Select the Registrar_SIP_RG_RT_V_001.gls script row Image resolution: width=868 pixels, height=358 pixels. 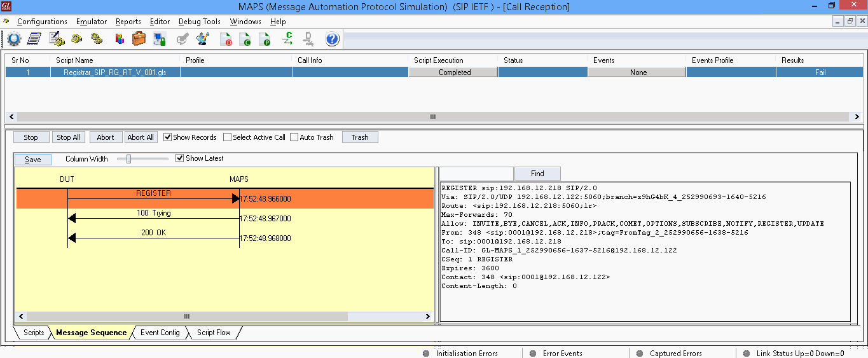click(434, 72)
